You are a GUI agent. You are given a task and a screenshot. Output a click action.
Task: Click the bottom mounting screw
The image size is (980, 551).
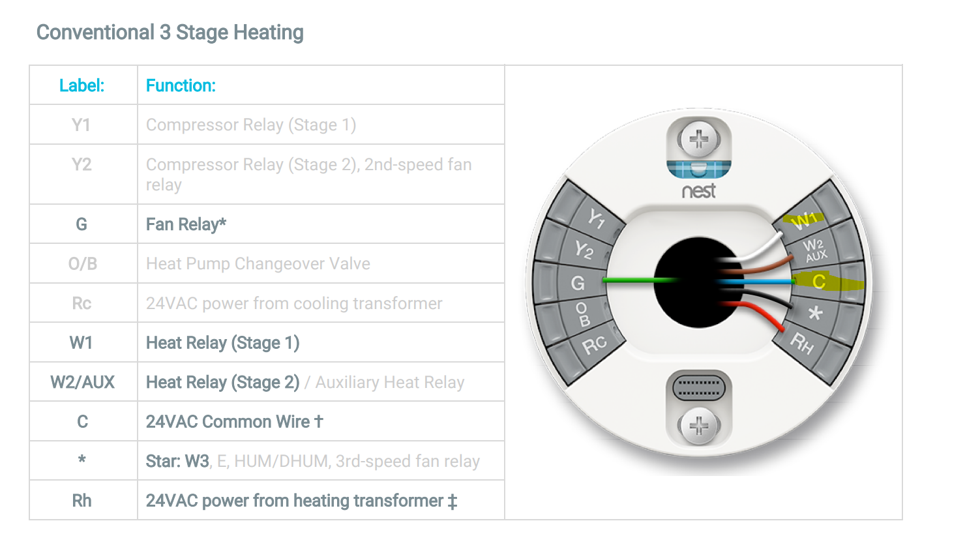tap(698, 426)
